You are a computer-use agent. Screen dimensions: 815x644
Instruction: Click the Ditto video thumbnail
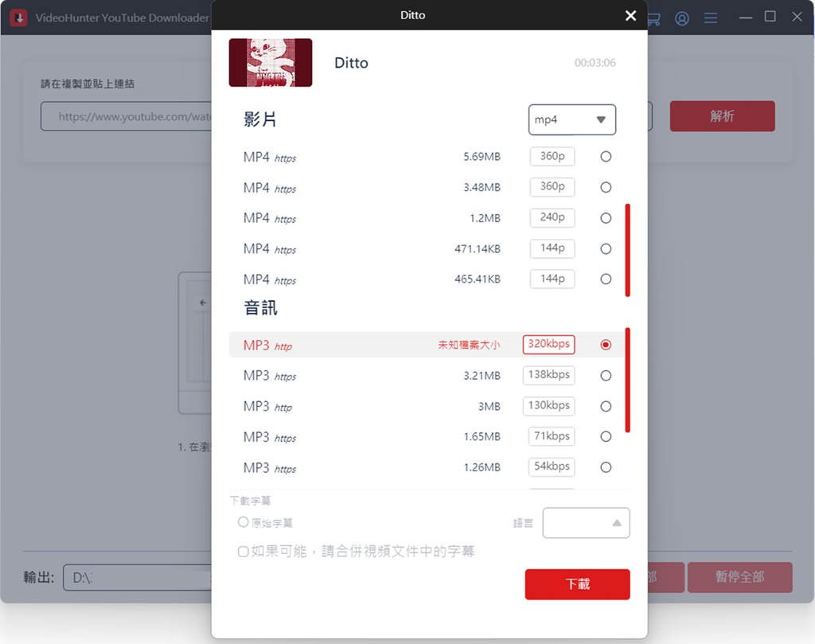pyautogui.click(x=271, y=63)
